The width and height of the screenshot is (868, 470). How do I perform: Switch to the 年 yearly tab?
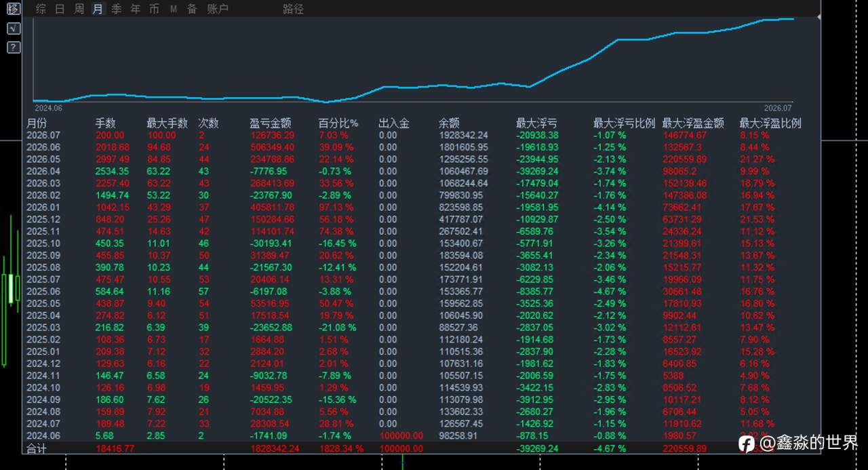point(136,9)
